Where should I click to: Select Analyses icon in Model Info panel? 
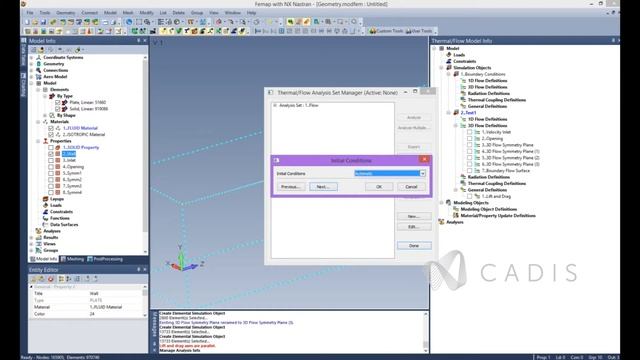[x=39, y=231]
